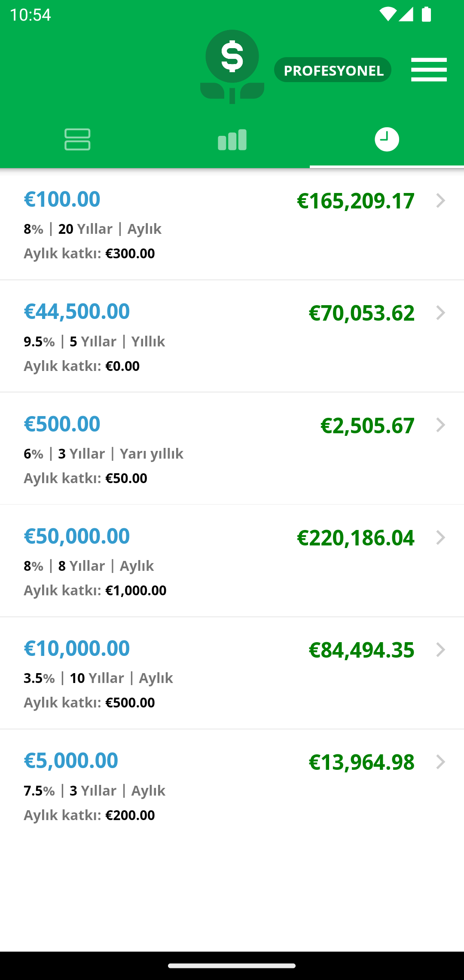Tap the dollar flower app logo
The image size is (464, 980).
coord(232,67)
